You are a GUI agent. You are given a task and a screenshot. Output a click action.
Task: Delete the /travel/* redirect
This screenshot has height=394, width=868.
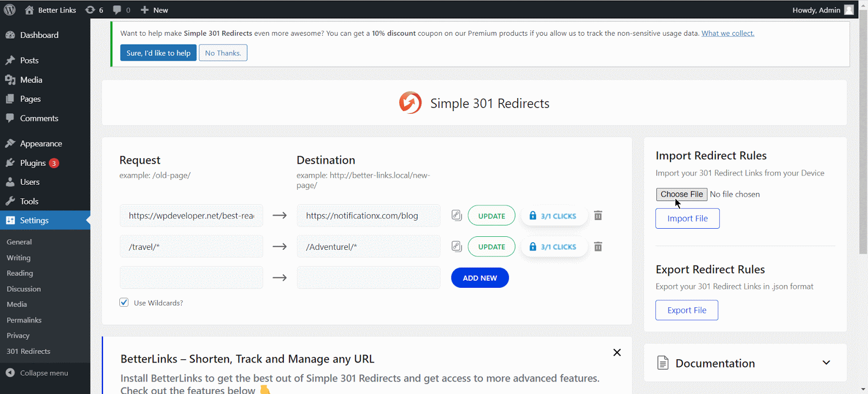pyautogui.click(x=598, y=247)
